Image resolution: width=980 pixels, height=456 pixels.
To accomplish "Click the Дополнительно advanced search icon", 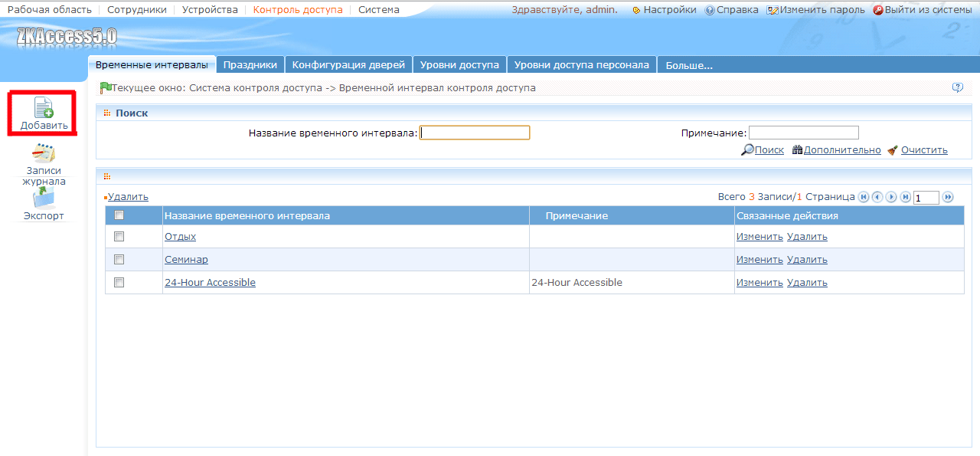I will coord(797,150).
